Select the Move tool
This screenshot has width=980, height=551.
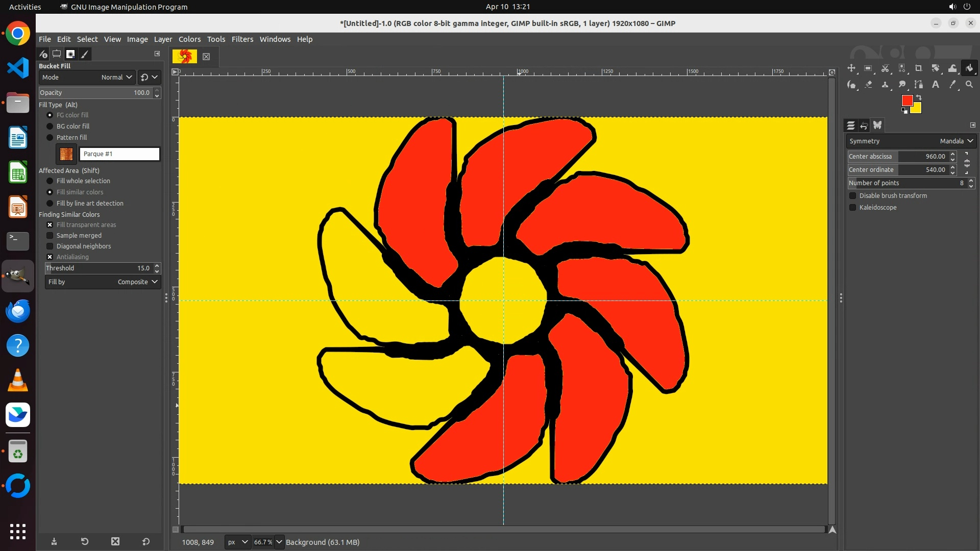(851, 68)
